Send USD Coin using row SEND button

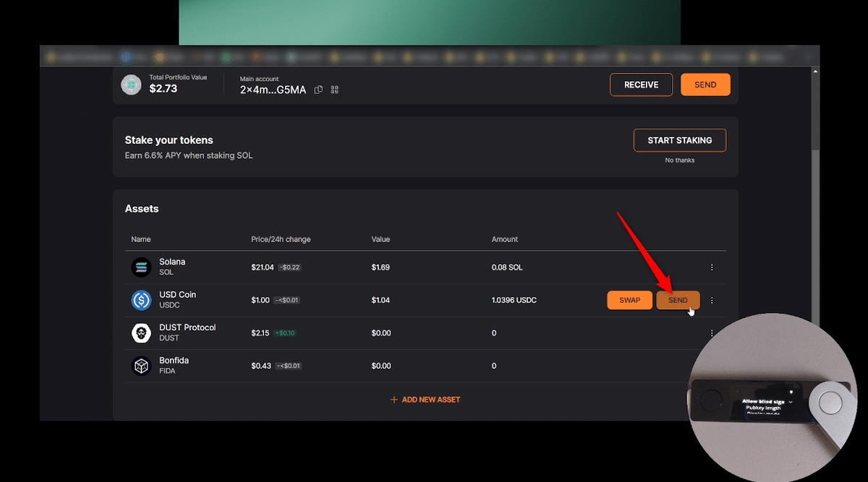click(678, 300)
